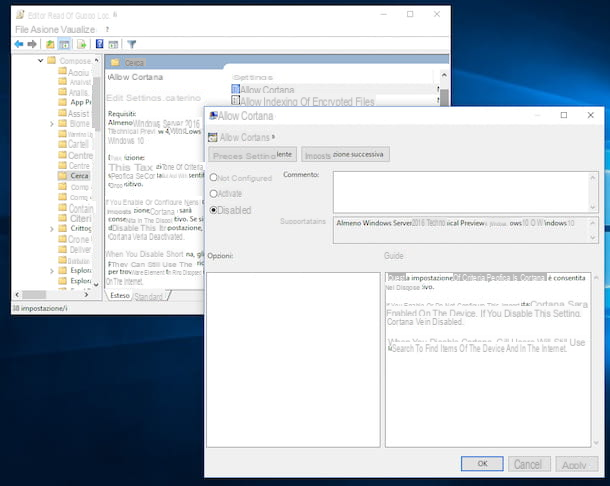Screen dimensions: 610x486
Task: Click the Export list toolbar icon
Action: coord(81,44)
